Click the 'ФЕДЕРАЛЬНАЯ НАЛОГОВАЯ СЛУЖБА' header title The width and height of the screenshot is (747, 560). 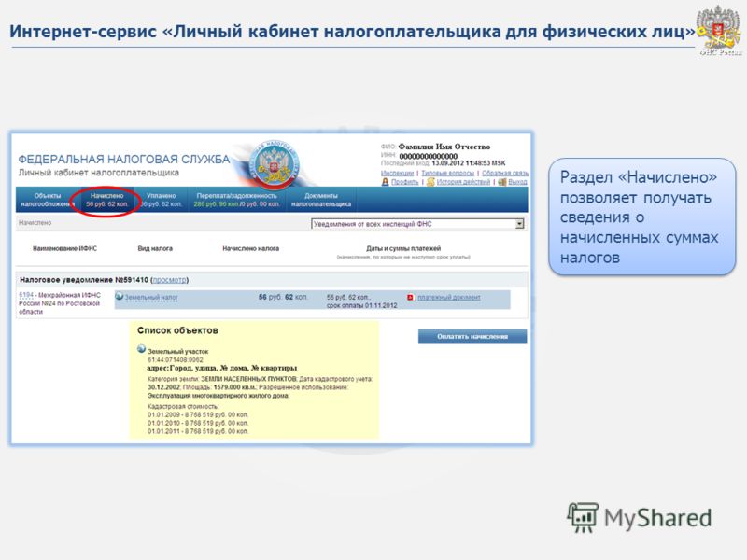[x=124, y=159]
